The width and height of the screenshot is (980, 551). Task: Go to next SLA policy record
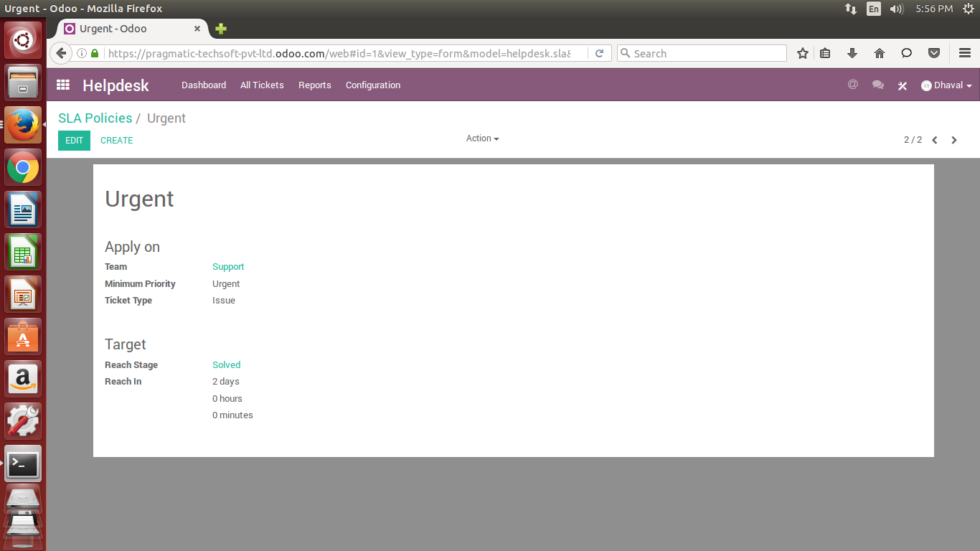tap(954, 140)
